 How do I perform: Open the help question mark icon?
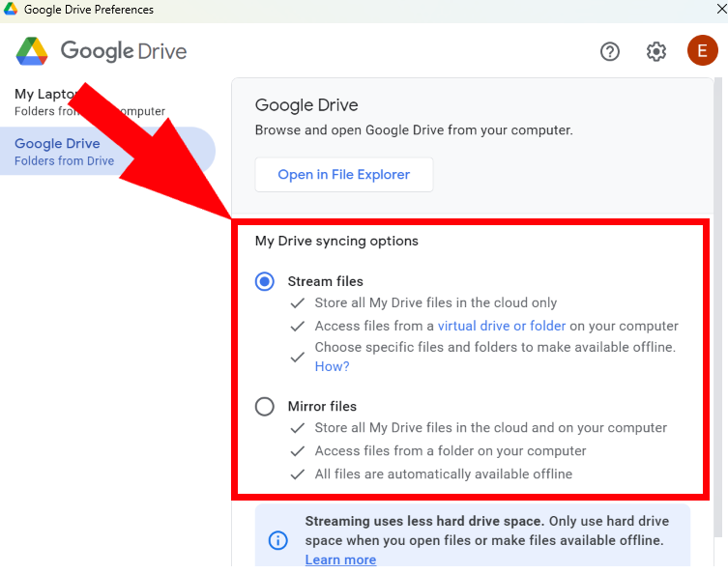[x=610, y=51]
